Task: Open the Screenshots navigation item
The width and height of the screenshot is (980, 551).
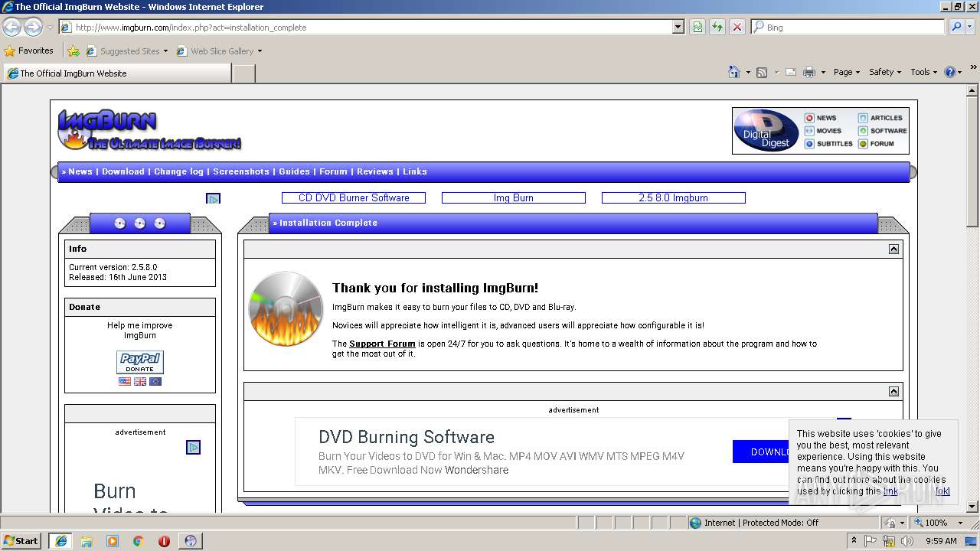Action: (241, 171)
